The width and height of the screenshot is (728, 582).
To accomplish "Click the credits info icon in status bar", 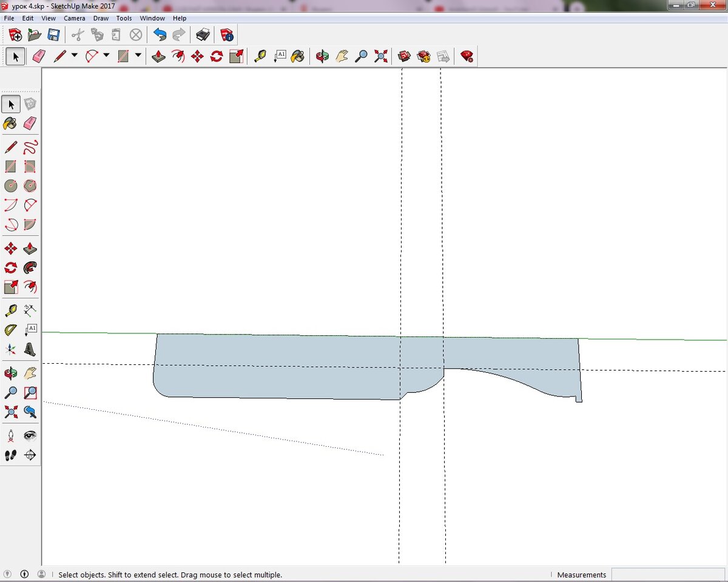I will pyautogui.click(x=24, y=574).
